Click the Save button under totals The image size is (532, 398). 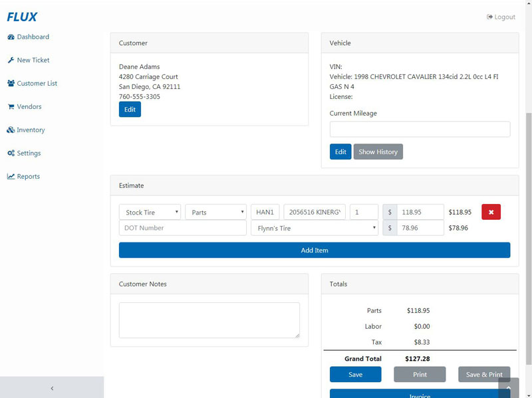pyautogui.click(x=355, y=375)
